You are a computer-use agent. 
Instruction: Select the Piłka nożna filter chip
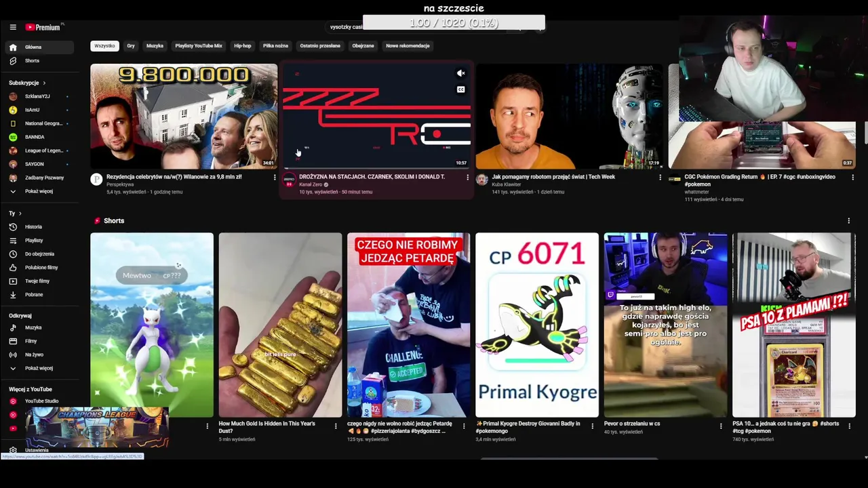[275, 46]
